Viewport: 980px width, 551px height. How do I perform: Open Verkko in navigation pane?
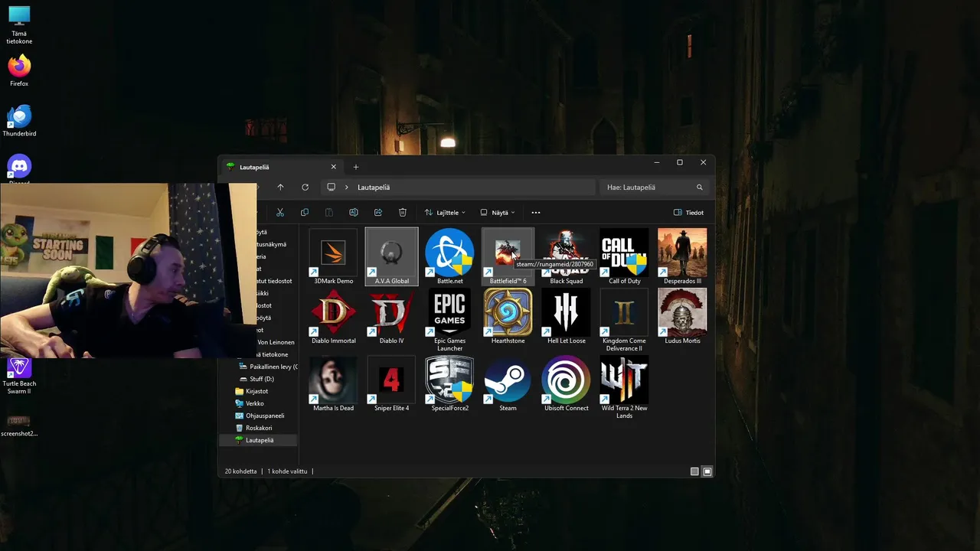coord(250,403)
